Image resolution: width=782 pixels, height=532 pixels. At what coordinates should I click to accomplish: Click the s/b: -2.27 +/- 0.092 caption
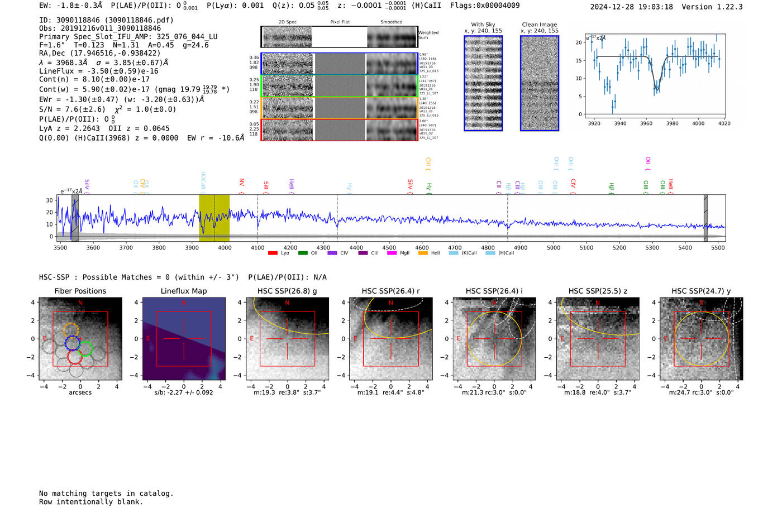(x=184, y=392)
